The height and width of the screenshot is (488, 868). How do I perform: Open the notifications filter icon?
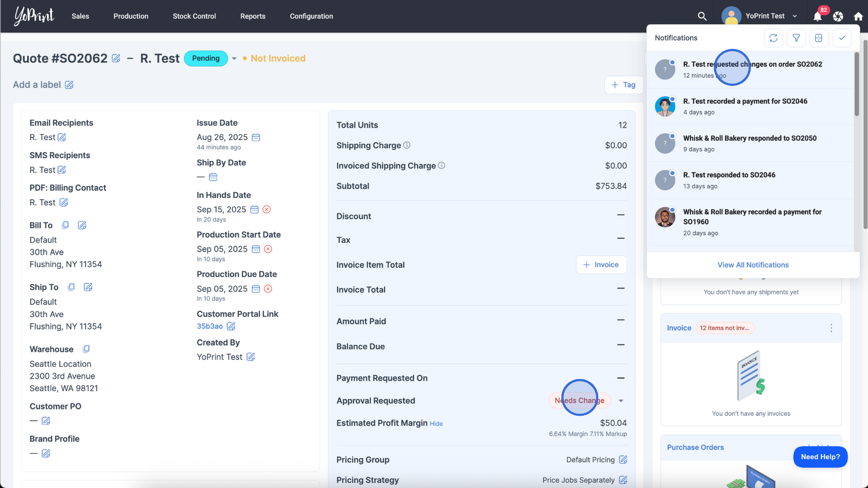[x=796, y=38]
